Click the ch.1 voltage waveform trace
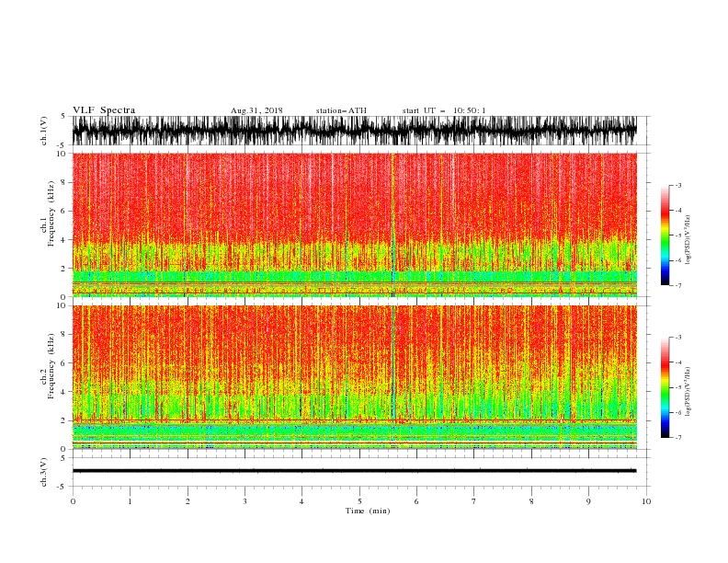728x563 pixels. [354, 131]
